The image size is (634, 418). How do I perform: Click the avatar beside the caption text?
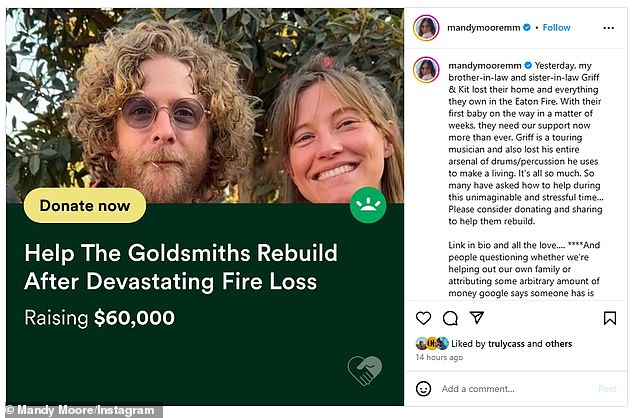point(426,70)
